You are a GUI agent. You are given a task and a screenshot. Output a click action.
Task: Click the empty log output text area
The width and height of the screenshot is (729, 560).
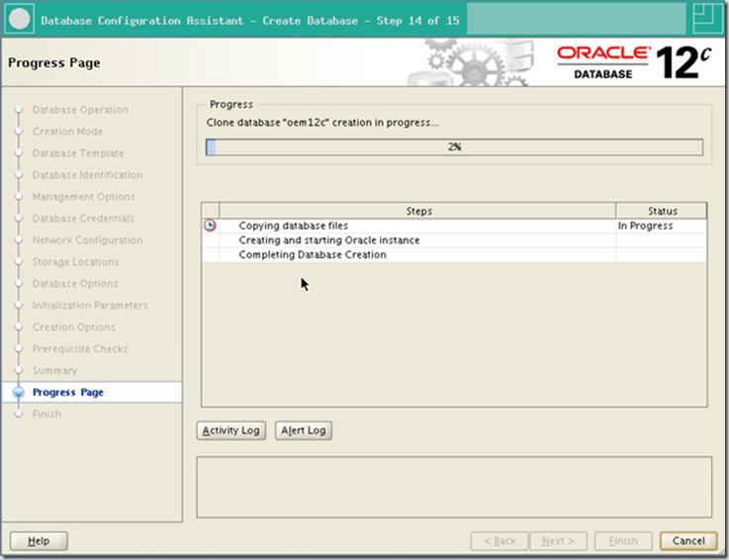(x=454, y=487)
